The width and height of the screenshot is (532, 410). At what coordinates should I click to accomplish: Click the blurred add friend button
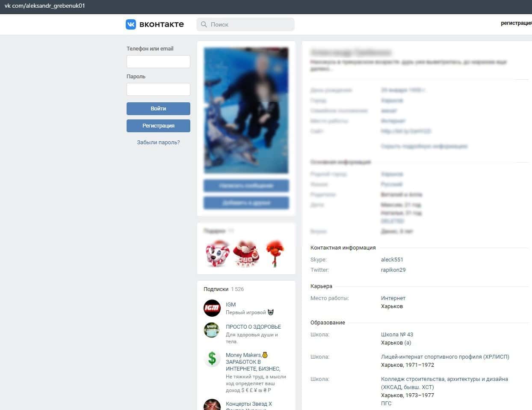click(246, 203)
